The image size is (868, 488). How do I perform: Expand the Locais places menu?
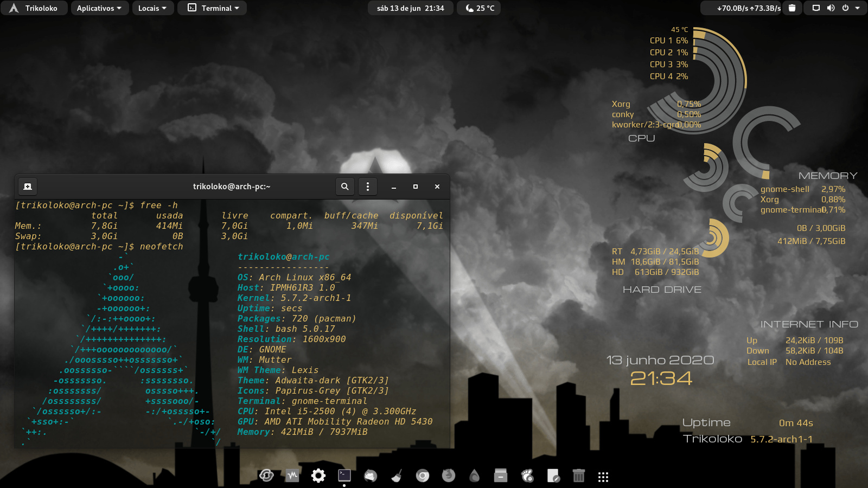152,8
